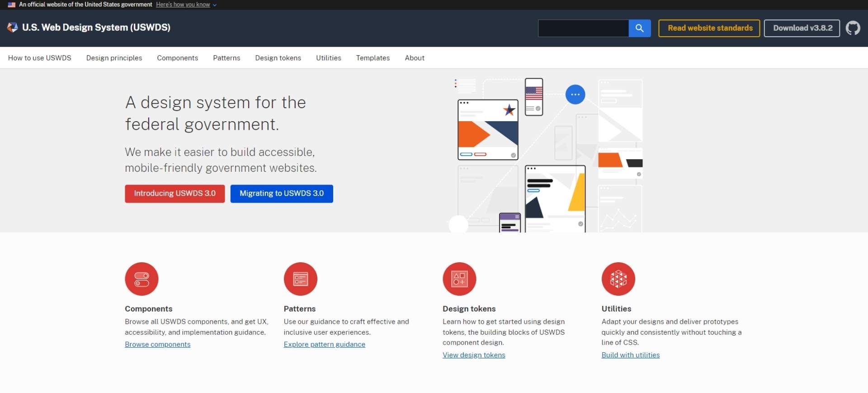Click Read website standards button

point(709,28)
